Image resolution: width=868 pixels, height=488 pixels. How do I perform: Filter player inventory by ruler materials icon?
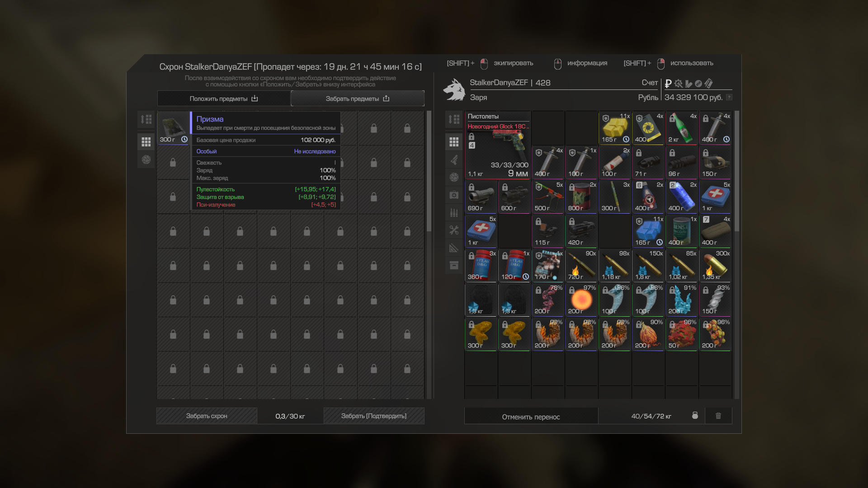tap(454, 248)
